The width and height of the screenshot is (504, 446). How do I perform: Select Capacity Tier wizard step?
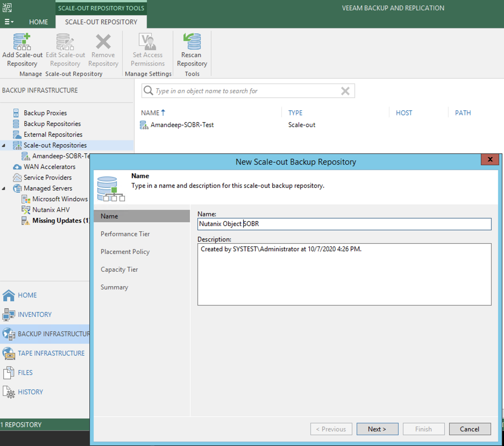coord(119,270)
